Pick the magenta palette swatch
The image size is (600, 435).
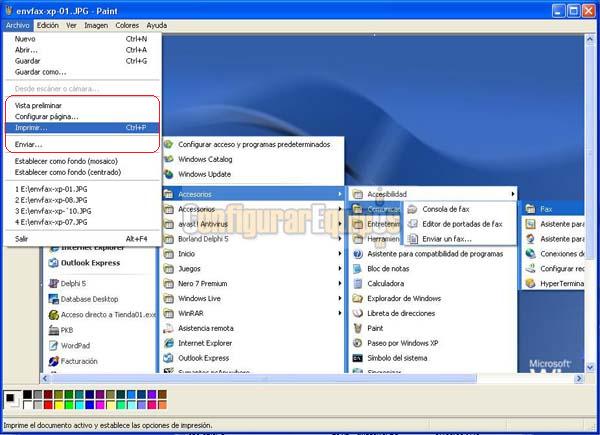tap(100, 405)
